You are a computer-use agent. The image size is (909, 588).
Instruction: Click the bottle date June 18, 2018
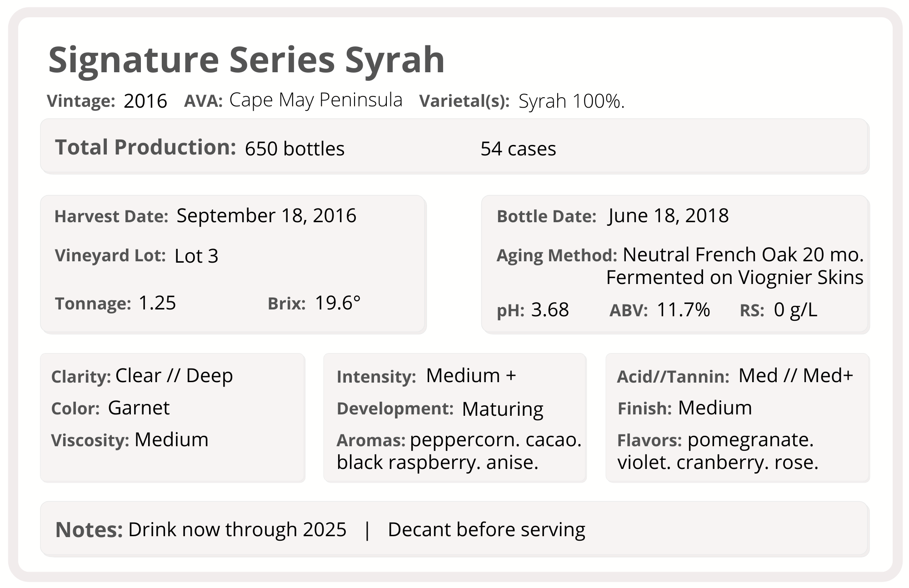[668, 216]
